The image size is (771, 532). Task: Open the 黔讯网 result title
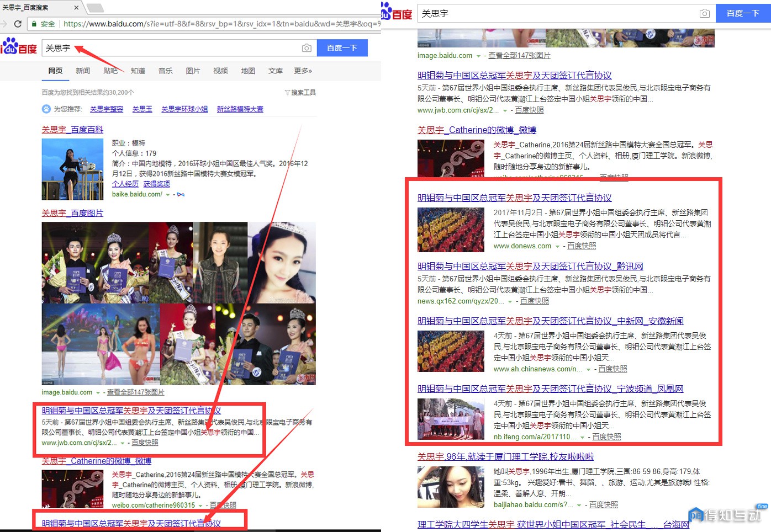tap(530, 266)
